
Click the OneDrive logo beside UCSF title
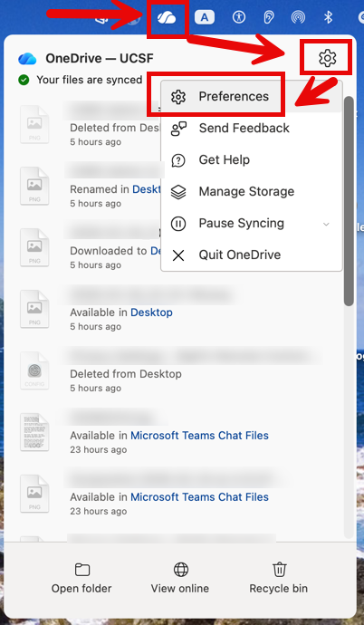(x=27, y=59)
